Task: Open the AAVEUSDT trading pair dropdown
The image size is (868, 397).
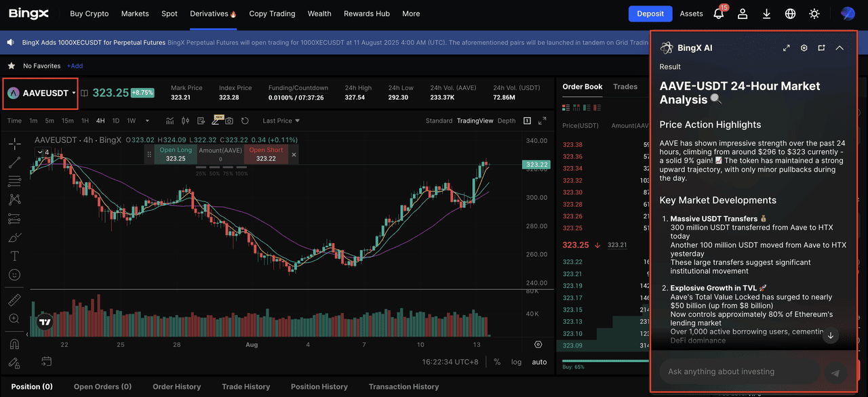Action: [x=41, y=93]
